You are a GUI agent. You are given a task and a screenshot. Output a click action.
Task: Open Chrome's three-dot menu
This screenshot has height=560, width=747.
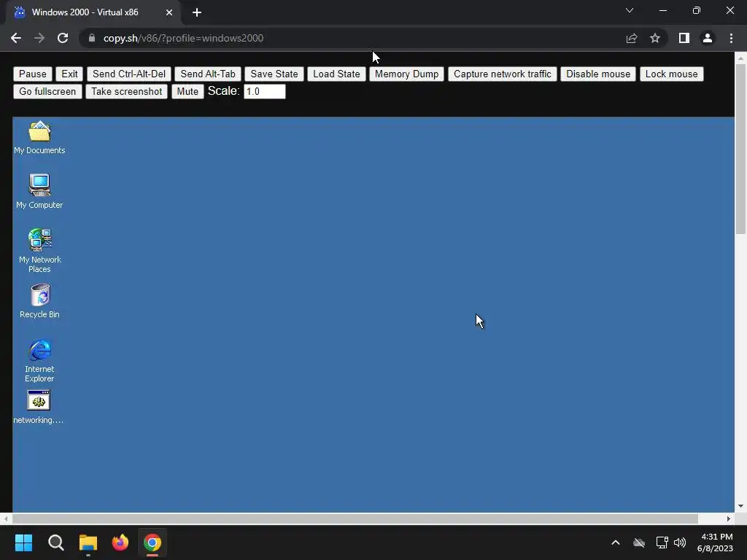coord(731,38)
